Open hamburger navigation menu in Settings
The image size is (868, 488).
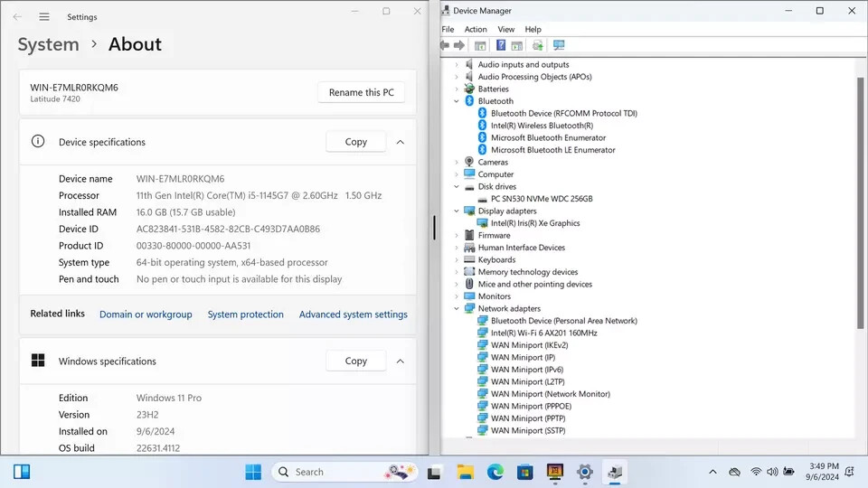click(x=44, y=17)
